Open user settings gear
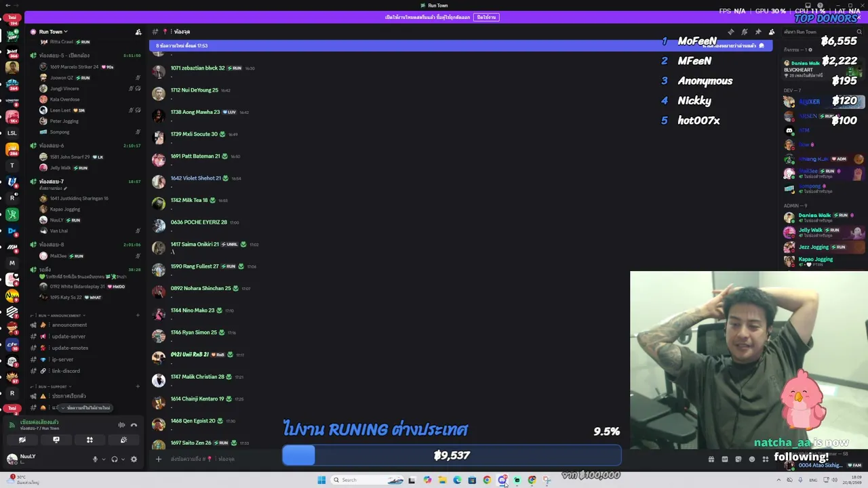Screen dimensions: 868x488 (134, 460)
